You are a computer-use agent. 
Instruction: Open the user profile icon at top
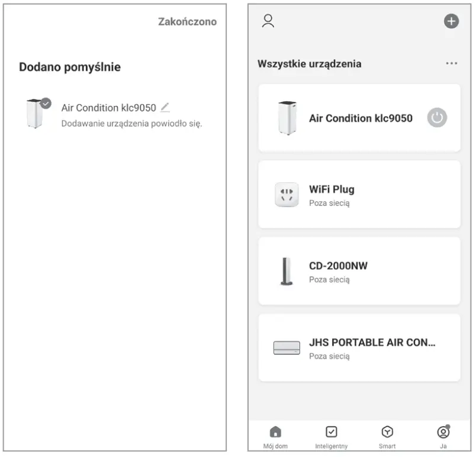click(x=268, y=21)
